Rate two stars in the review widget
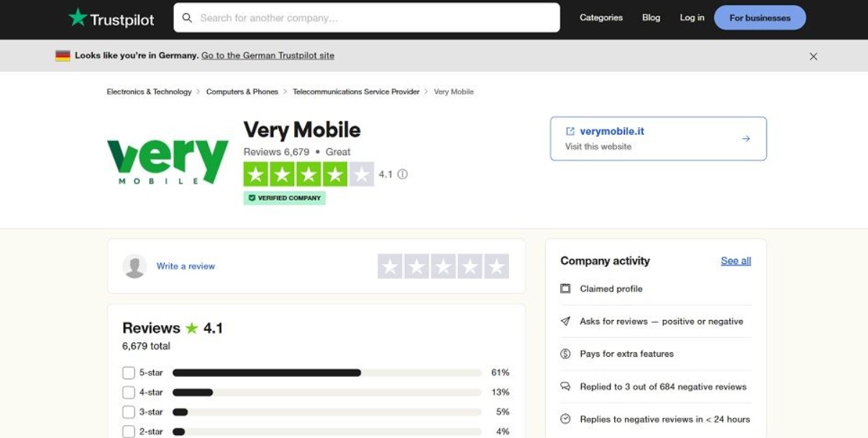 click(416, 266)
